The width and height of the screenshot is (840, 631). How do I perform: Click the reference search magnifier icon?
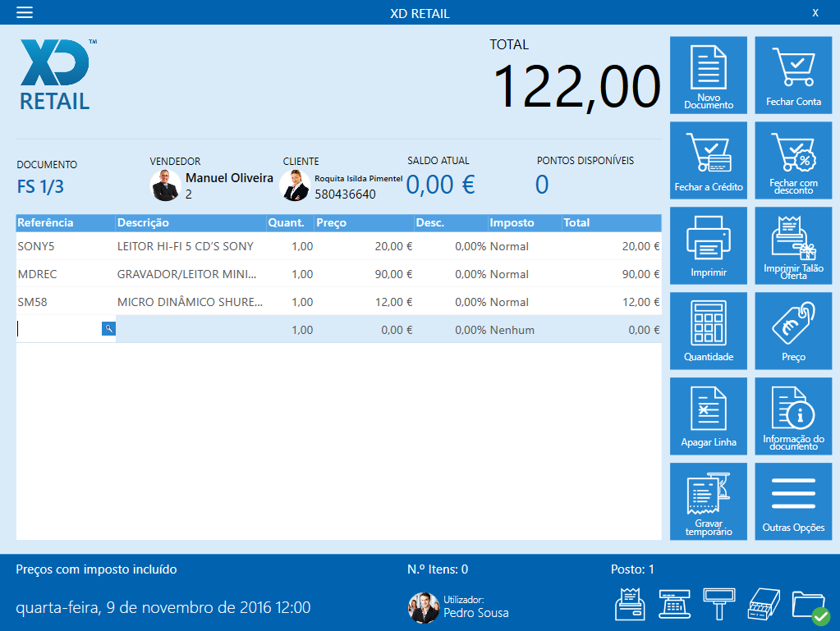point(108,329)
